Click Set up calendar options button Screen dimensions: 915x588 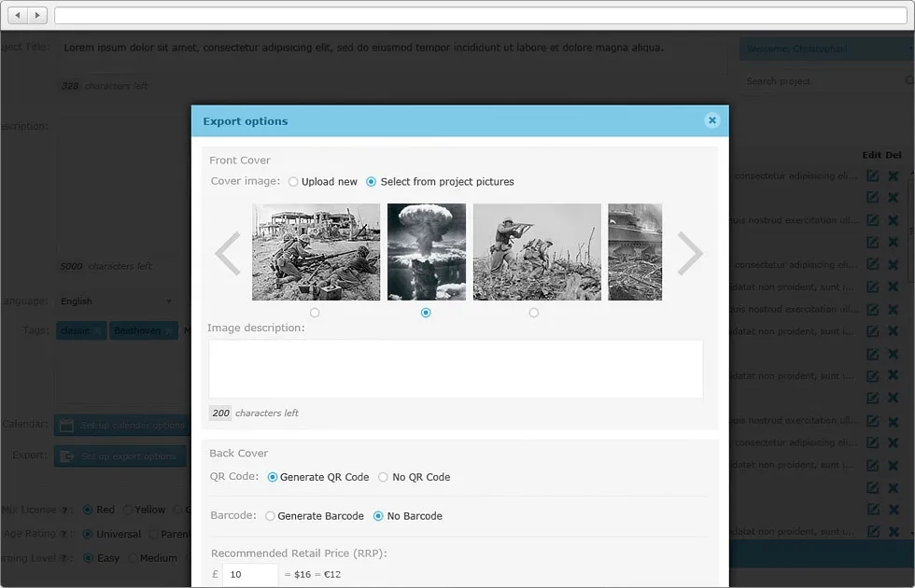click(x=121, y=426)
